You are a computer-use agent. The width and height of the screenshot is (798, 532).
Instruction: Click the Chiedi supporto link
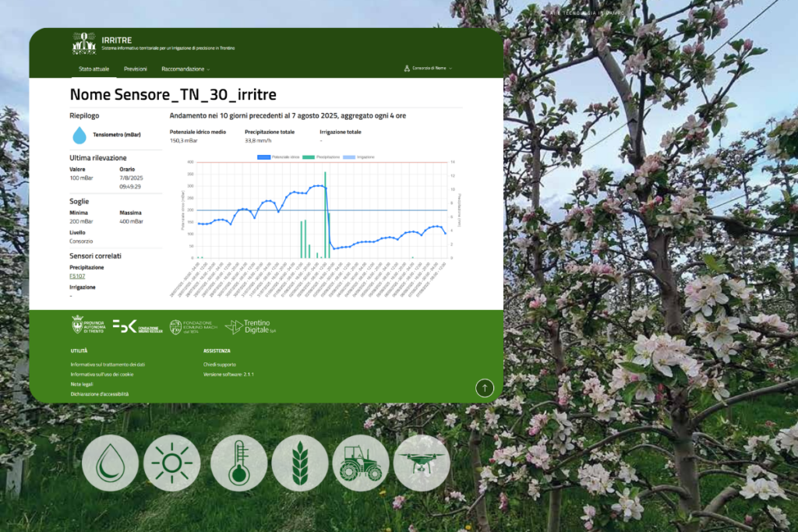click(x=219, y=365)
